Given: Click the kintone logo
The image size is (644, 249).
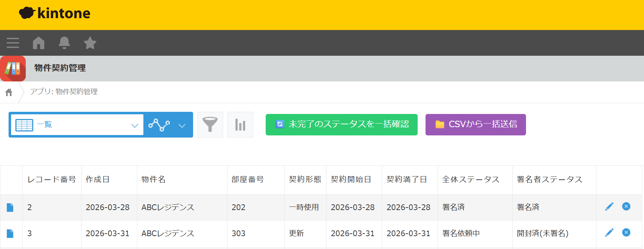Looking at the screenshot, I should pyautogui.click(x=55, y=13).
